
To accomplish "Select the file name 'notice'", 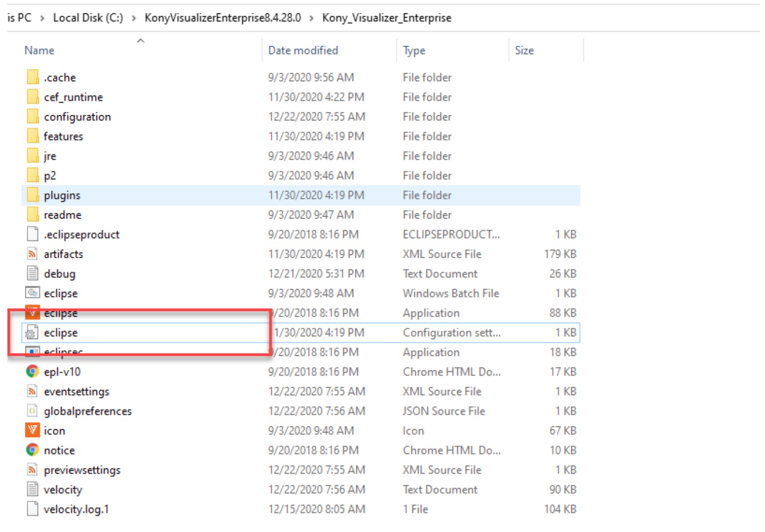I will click(x=59, y=450).
